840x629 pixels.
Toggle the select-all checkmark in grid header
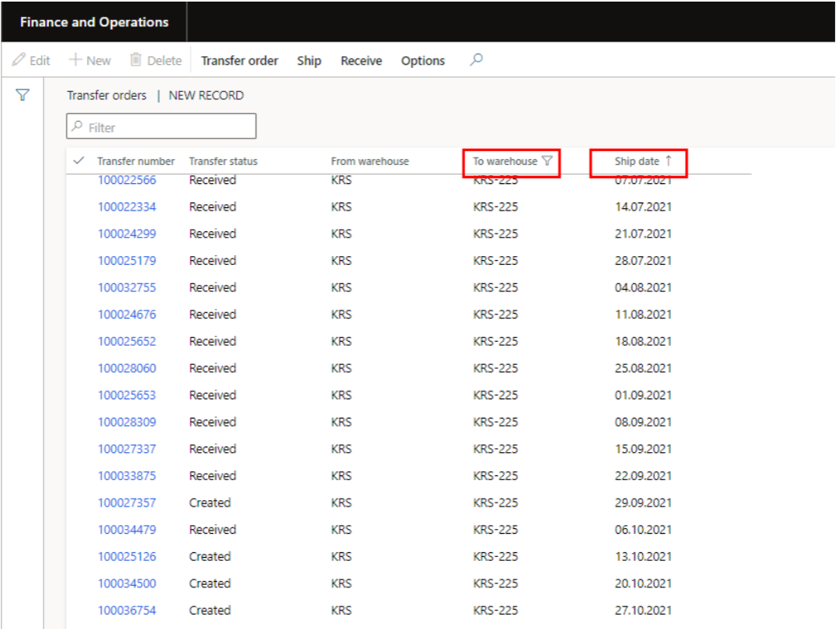[x=78, y=161]
